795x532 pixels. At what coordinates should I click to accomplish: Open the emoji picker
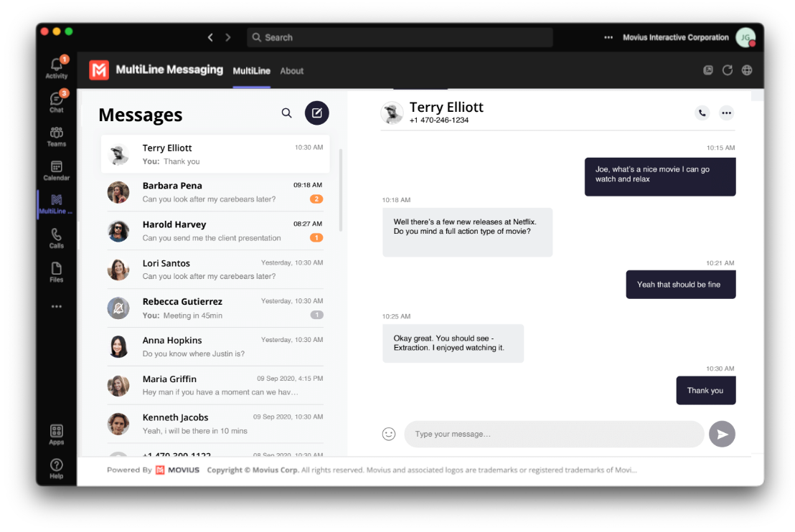click(x=389, y=434)
